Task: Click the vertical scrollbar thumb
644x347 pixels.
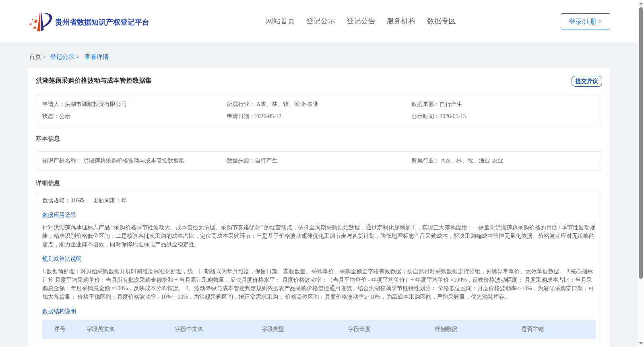Action: [x=641, y=143]
